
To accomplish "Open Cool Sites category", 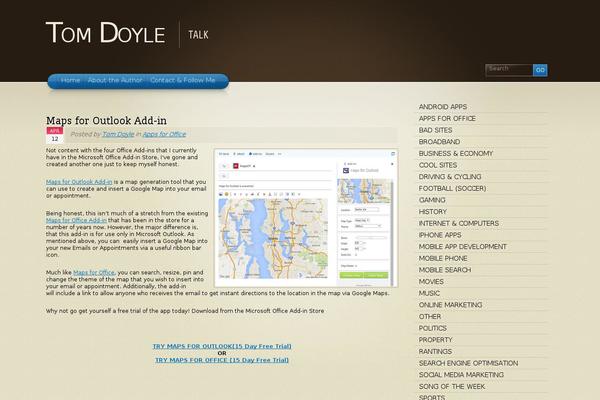I will (x=438, y=165).
